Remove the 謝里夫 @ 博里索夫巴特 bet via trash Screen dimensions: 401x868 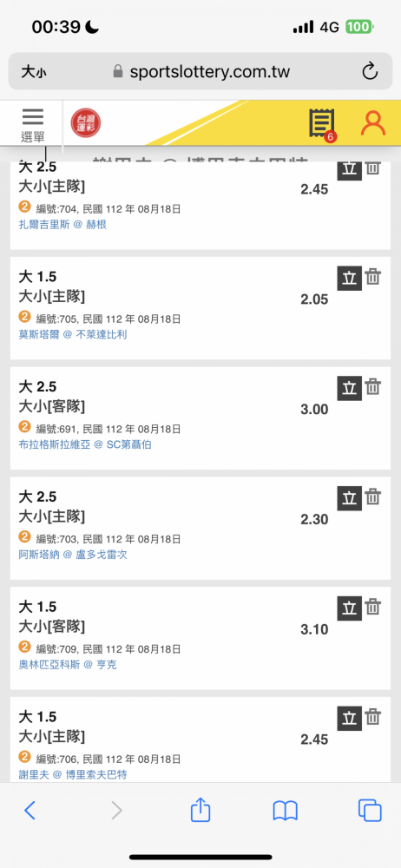pyautogui.click(x=373, y=717)
